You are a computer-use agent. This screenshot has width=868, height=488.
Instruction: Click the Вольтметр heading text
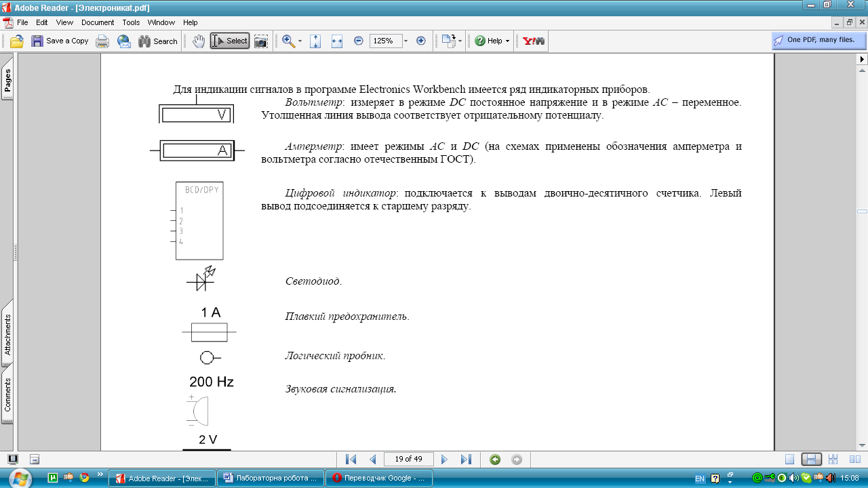[x=315, y=103]
